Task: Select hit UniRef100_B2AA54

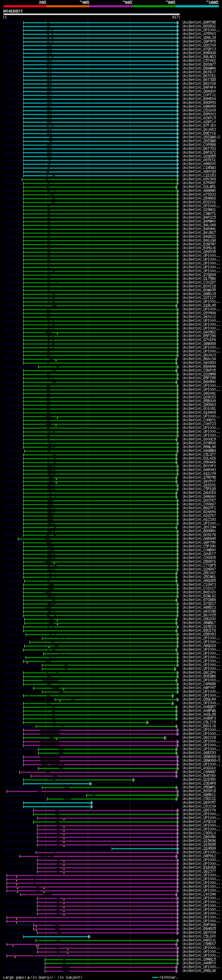Action: [199, 512]
